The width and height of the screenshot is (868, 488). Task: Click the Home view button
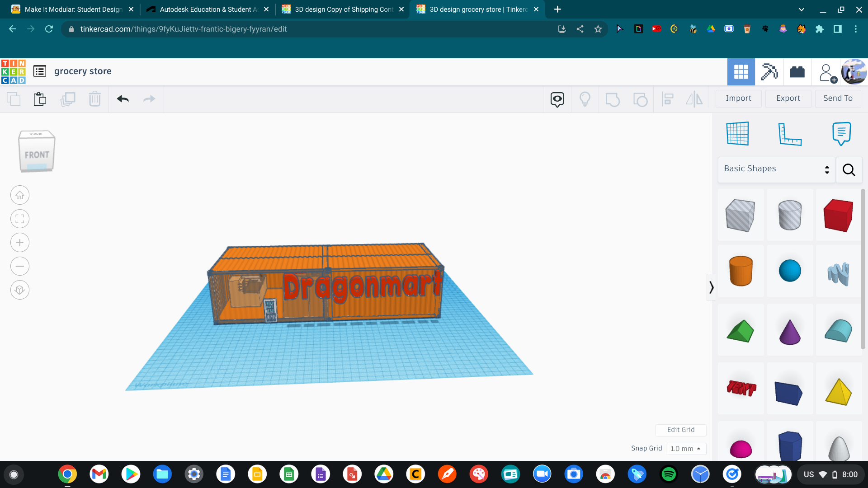point(20,195)
